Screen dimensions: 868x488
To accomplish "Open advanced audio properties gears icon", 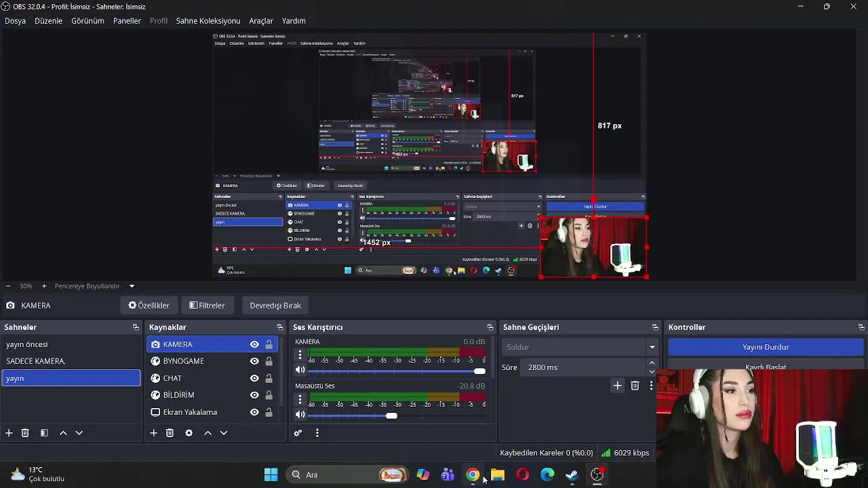I will tap(298, 433).
